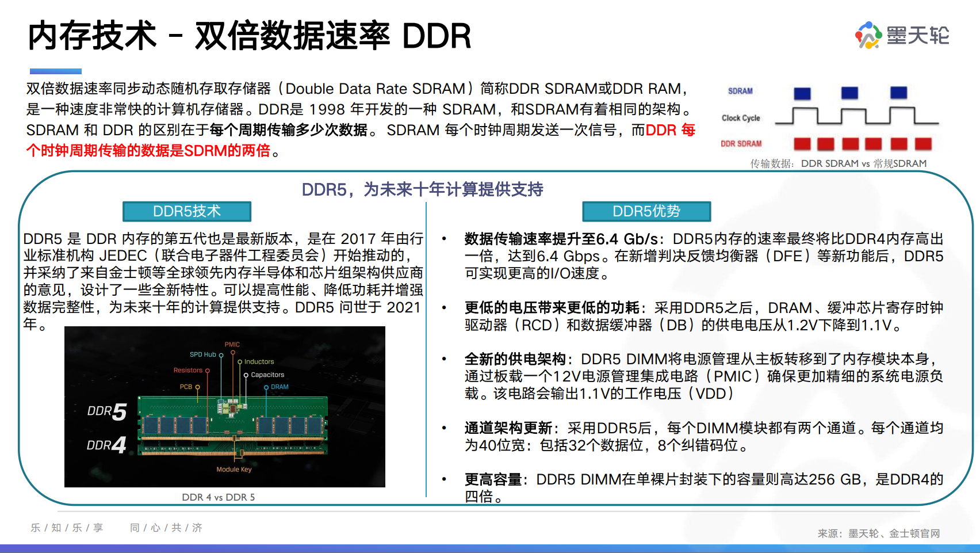
Task: Click the SDRAM vs DDR SDRAM timing diagram
Action: (x=829, y=118)
